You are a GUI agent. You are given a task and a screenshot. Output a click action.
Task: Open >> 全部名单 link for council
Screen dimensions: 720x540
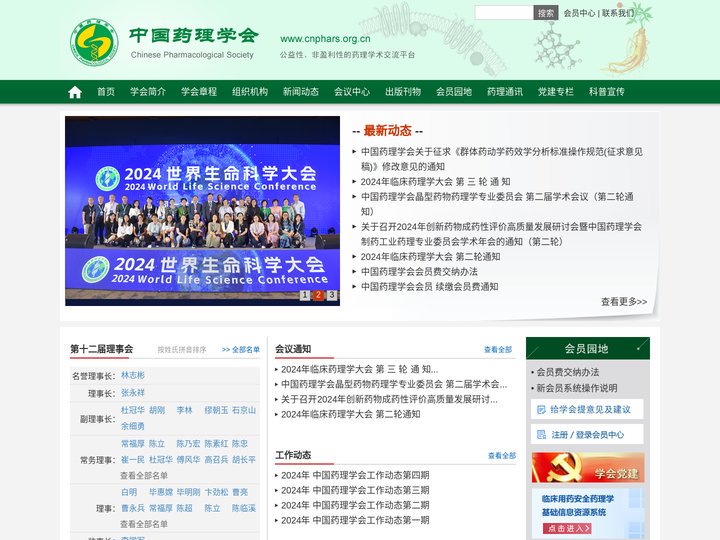[241, 349]
